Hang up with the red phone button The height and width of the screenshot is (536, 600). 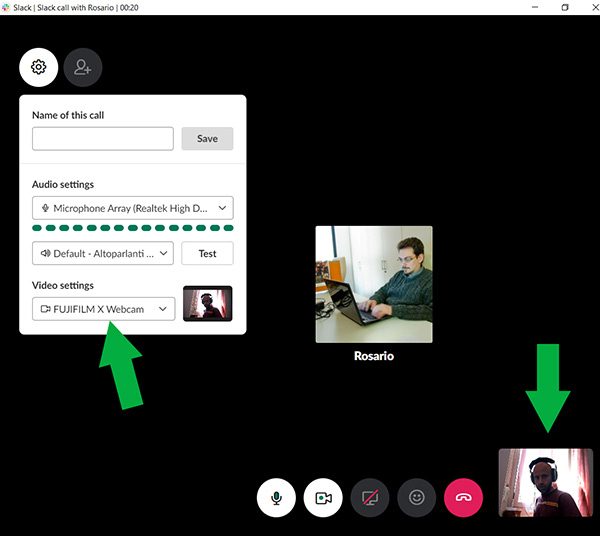tap(463, 498)
